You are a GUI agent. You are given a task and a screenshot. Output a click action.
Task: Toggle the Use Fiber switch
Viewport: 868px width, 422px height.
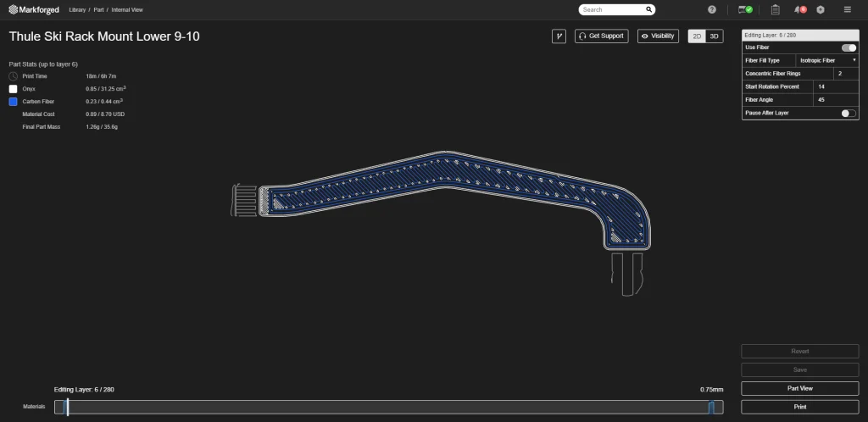(848, 48)
